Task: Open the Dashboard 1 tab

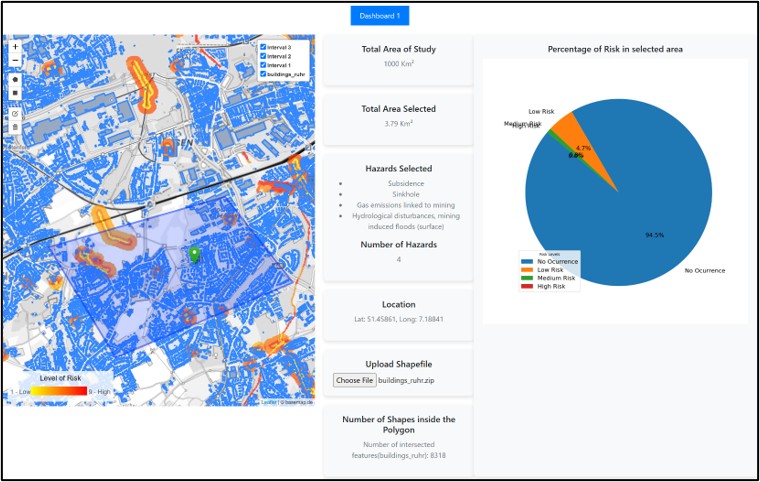Action: coord(380,16)
